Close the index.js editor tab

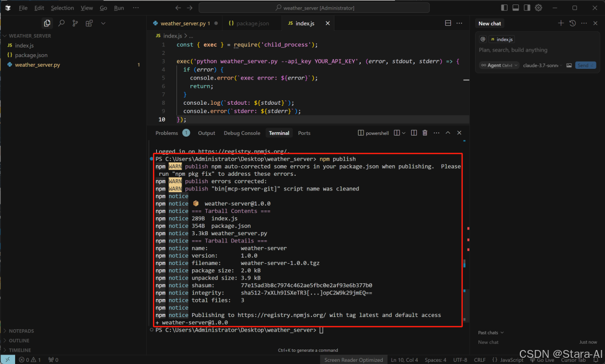click(x=328, y=23)
